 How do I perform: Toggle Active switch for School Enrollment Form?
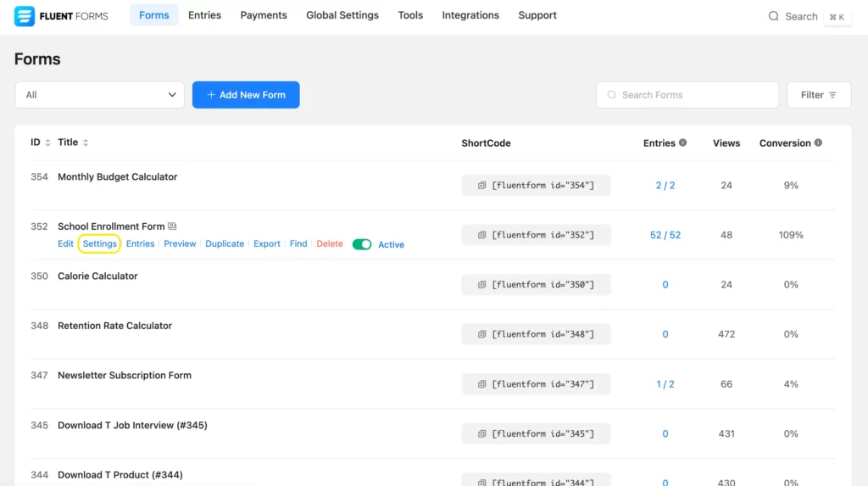pyautogui.click(x=361, y=244)
